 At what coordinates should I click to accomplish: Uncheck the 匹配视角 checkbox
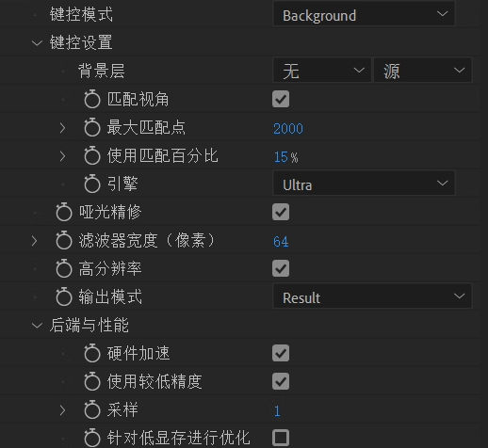point(281,99)
